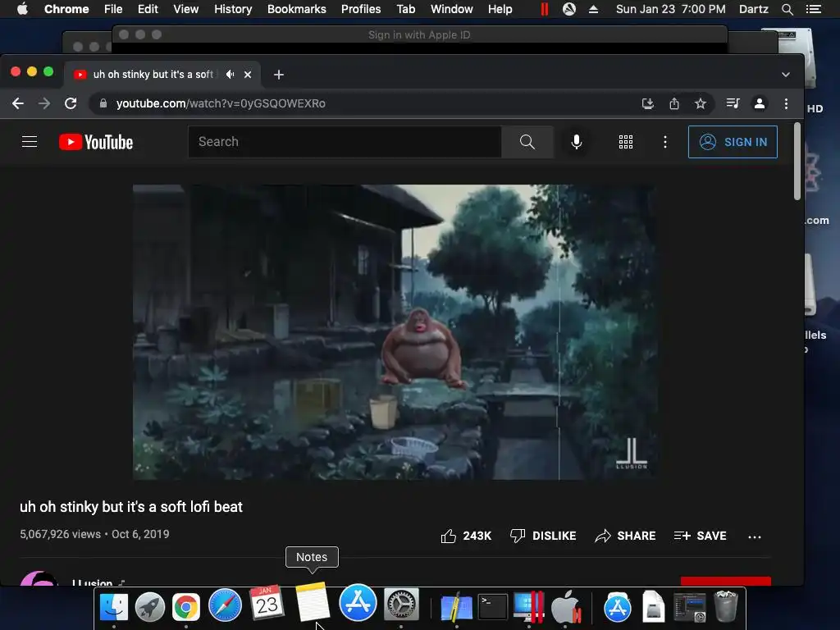
Task: Open Trash from the Dock
Action: click(x=726, y=606)
